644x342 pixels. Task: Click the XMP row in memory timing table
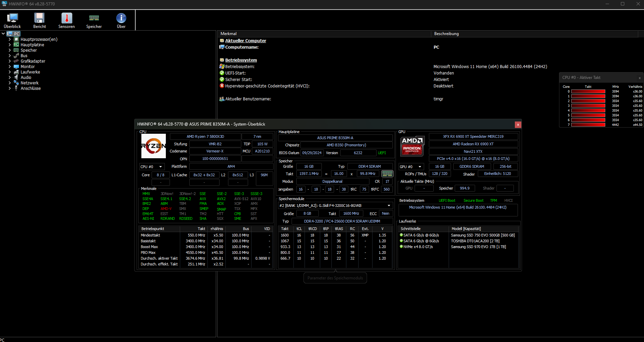click(x=335, y=235)
